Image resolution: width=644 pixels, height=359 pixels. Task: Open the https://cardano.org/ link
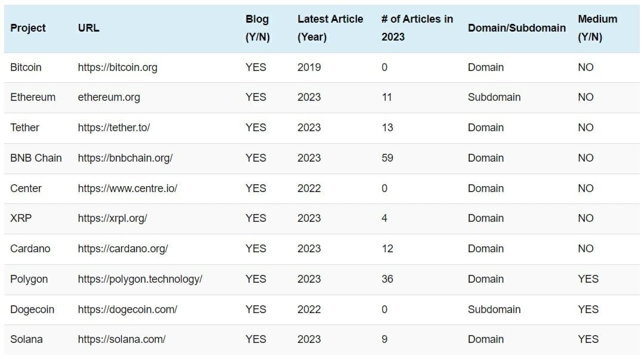[122, 249]
